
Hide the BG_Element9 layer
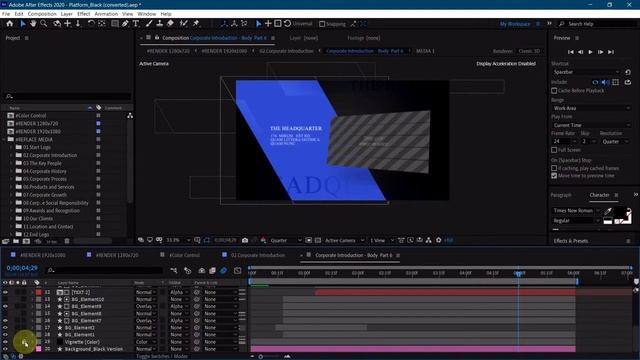coord(5,307)
